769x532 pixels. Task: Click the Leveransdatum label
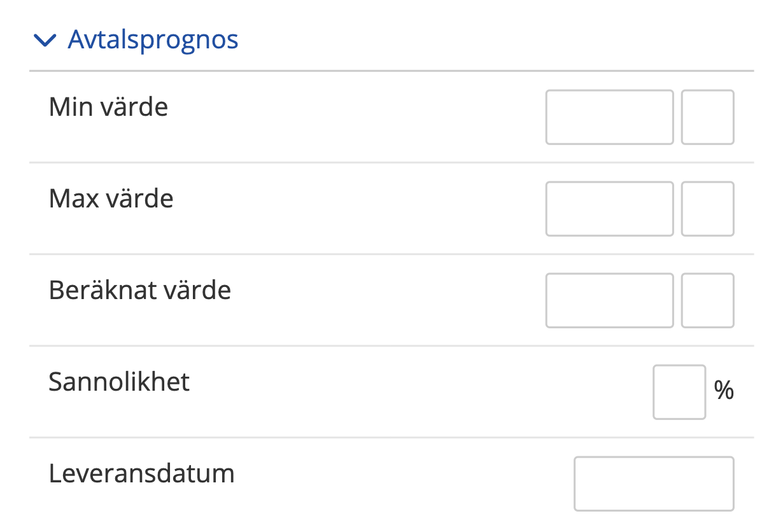click(141, 473)
